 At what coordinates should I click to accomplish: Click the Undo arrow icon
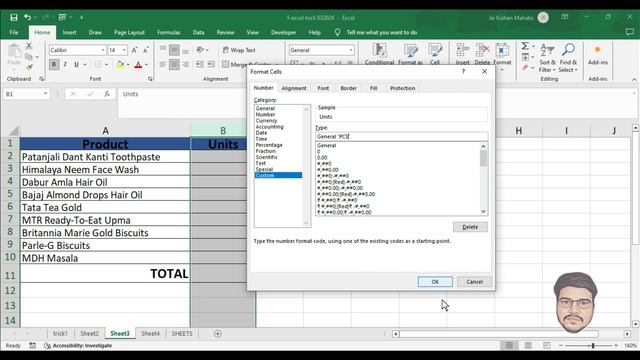point(27,18)
